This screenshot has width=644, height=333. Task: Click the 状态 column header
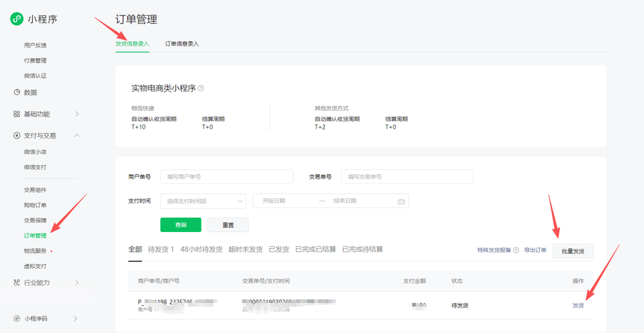457,281
